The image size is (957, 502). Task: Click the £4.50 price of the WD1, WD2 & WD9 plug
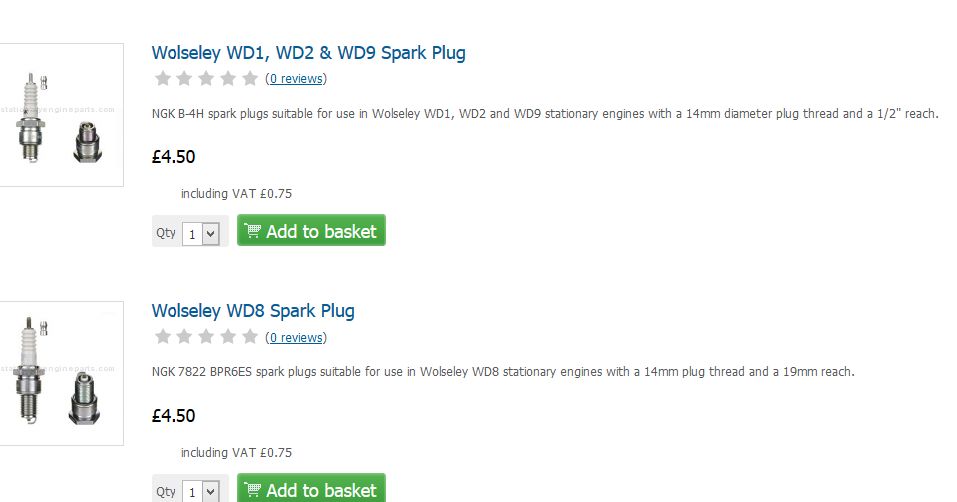click(x=173, y=157)
